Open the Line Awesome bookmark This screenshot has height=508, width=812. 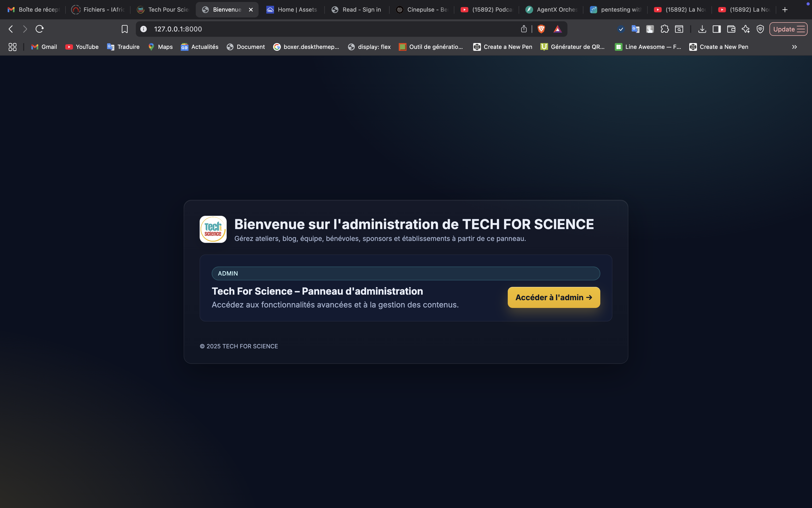648,47
